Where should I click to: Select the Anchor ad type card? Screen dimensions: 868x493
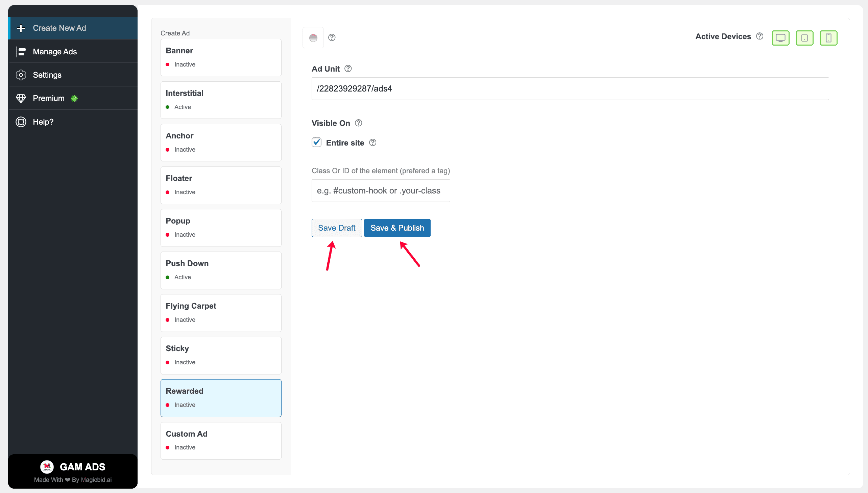[221, 142]
